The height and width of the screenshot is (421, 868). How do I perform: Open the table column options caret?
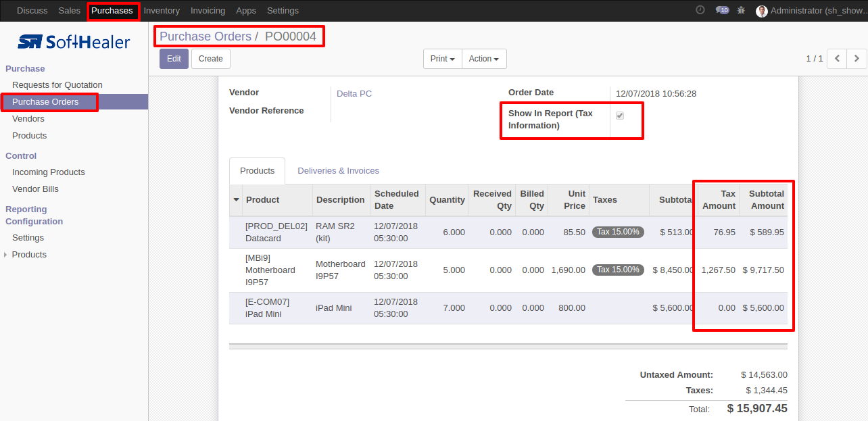[x=236, y=200]
